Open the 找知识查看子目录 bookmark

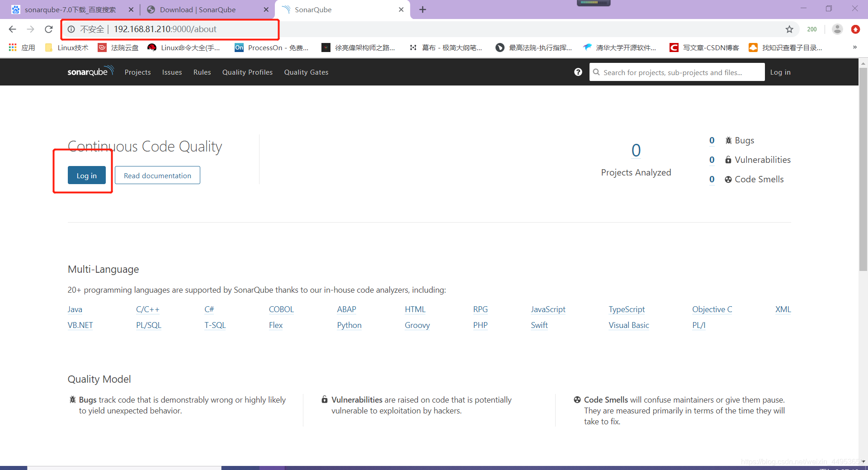(786, 47)
